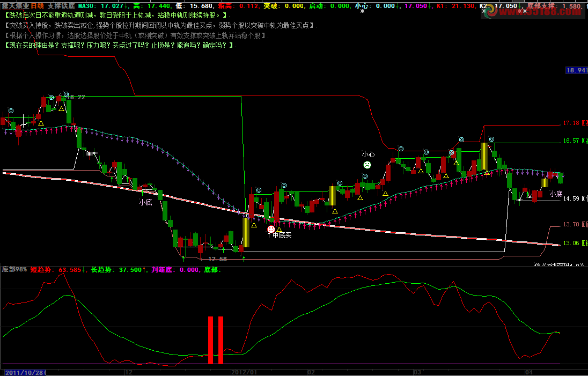This screenshot has width=588, height=376.
Task: Click the leftmost cyan circle marker
Action: coord(11,111)
